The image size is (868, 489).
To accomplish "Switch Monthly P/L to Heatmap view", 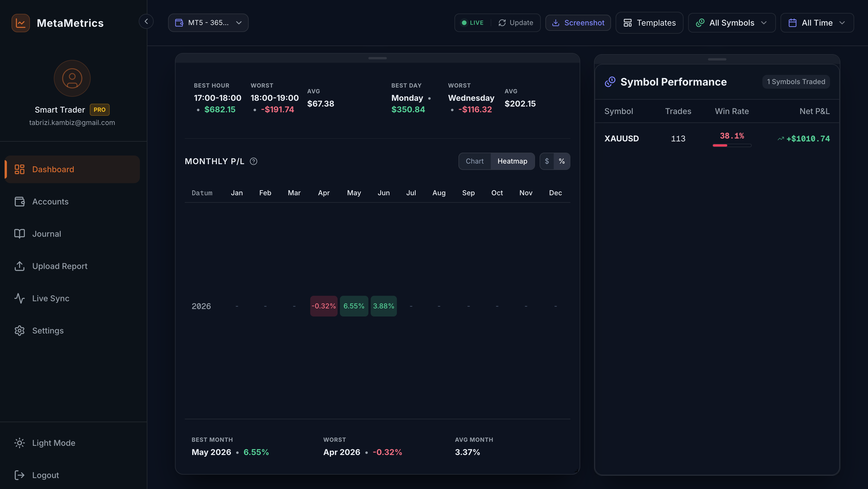I will point(512,161).
